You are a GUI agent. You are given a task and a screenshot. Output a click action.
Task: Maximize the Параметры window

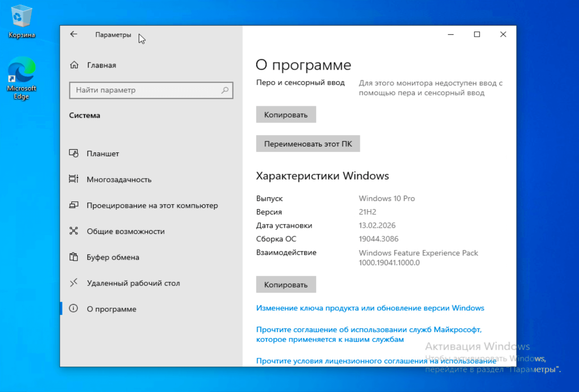coord(477,34)
